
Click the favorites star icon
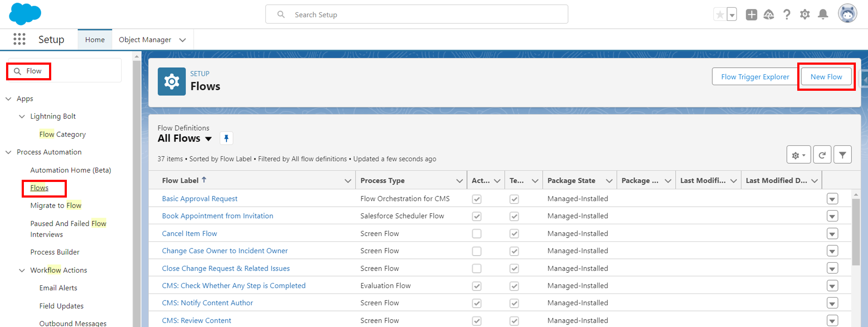point(720,15)
